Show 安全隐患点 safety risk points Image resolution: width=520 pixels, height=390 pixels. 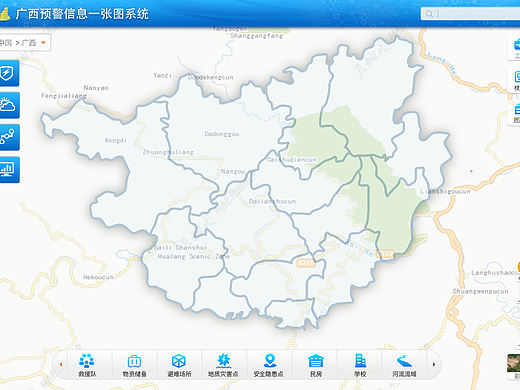tap(269, 365)
